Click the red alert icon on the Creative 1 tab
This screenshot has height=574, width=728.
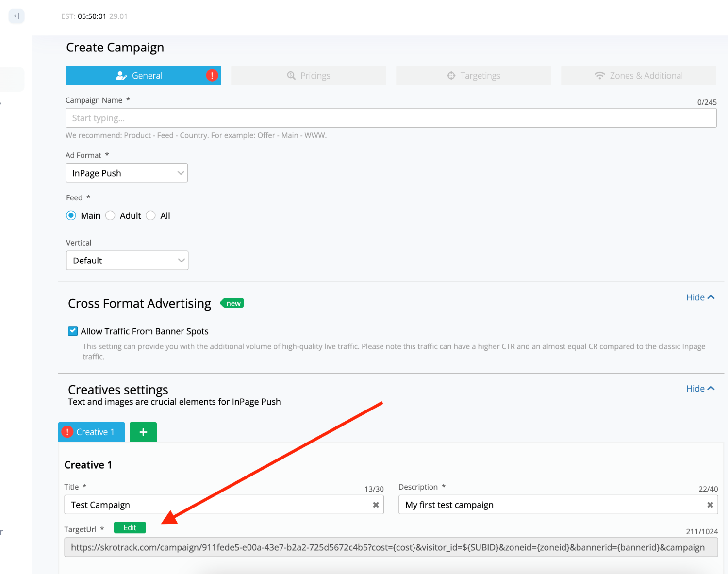point(67,432)
